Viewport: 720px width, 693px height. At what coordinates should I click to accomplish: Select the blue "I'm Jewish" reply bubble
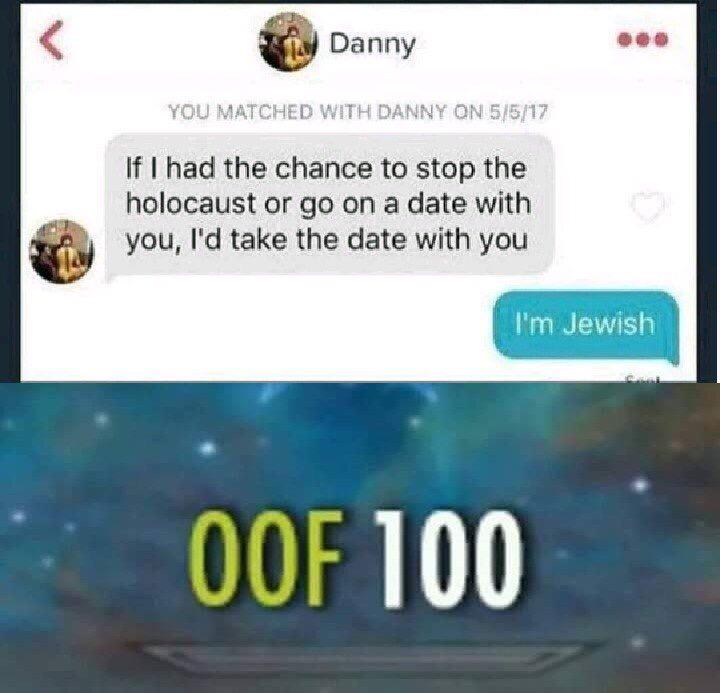(x=585, y=324)
